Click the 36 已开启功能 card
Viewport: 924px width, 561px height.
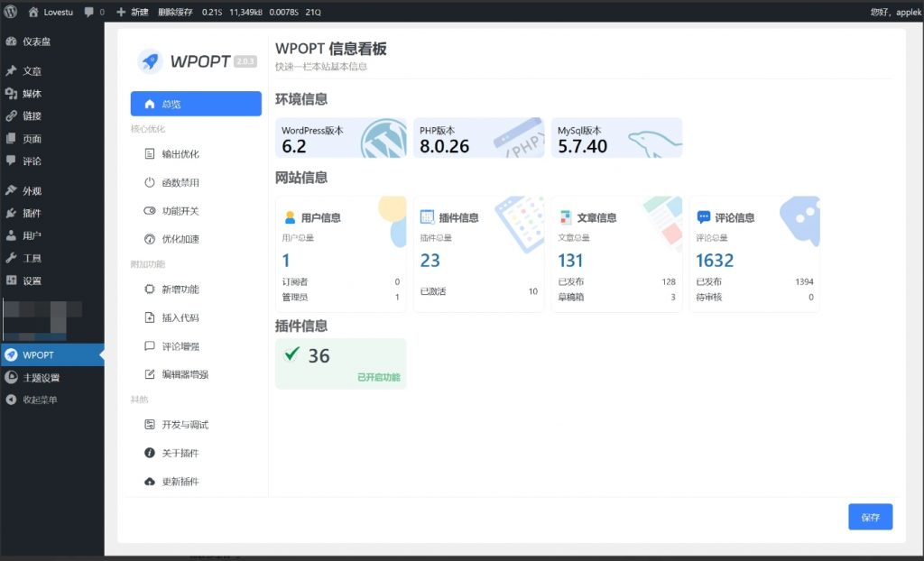(x=340, y=363)
